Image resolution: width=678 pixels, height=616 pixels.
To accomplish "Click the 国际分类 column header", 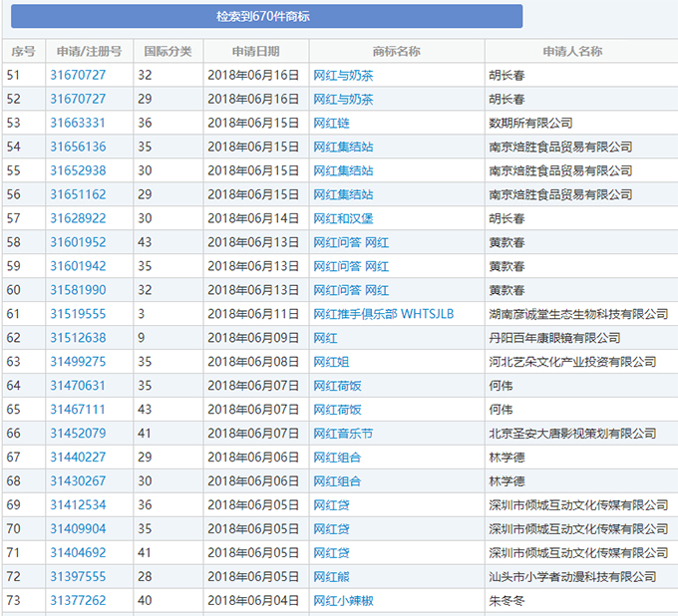I will (168, 52).
